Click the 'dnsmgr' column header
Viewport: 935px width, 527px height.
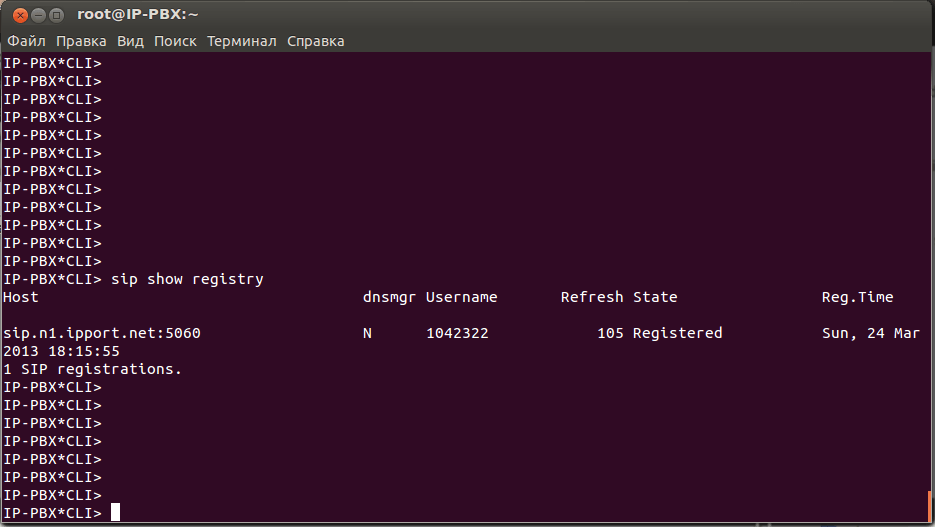point(389,297)
